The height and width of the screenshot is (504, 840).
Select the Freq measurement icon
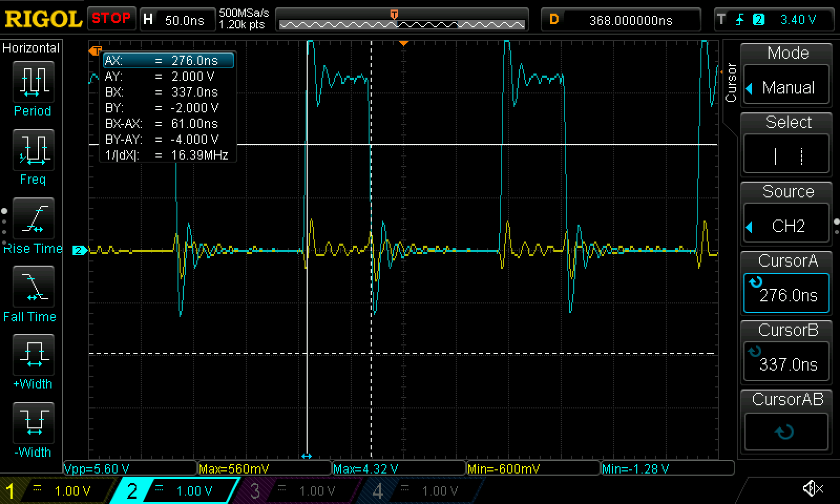(x=33, y=151)
